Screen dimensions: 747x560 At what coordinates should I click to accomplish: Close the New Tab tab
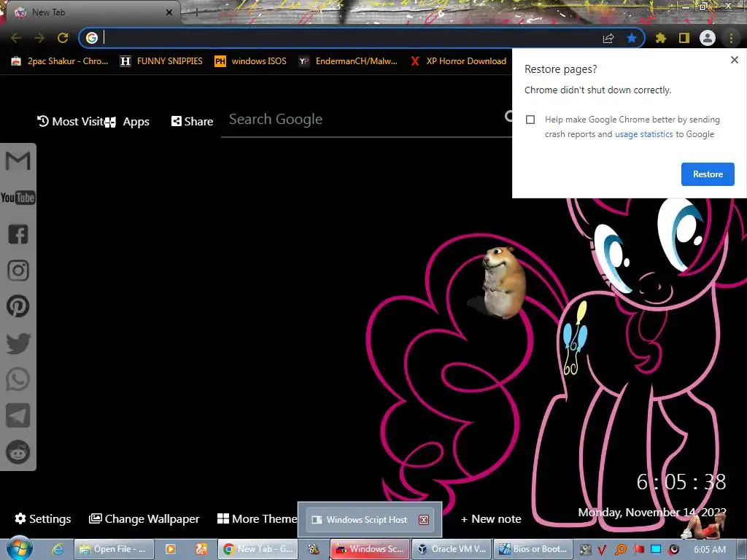tap(169, 12)
